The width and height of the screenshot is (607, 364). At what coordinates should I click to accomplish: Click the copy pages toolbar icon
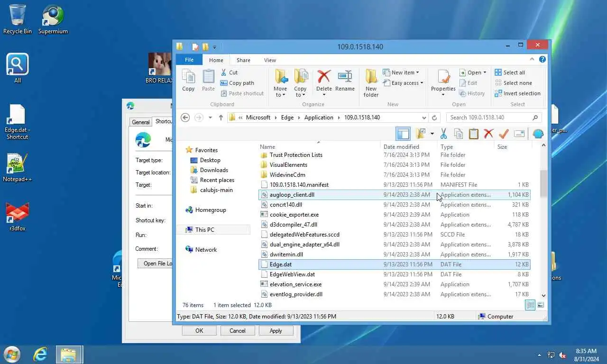(x=459, y=134)
